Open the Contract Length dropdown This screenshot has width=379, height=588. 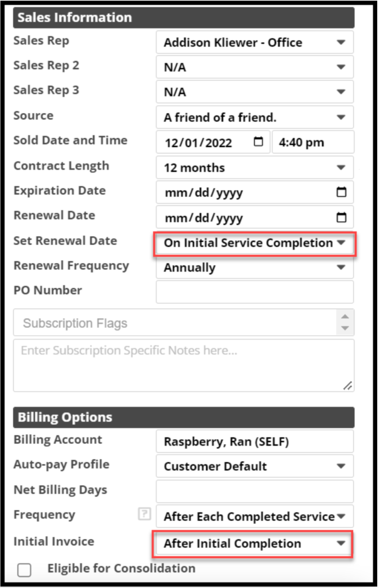254,168
